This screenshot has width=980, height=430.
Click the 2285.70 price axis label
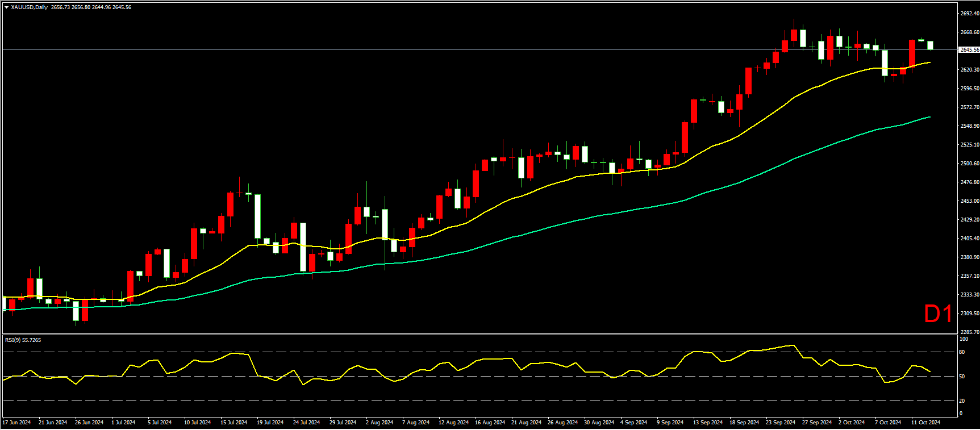[x=970, y=332]
